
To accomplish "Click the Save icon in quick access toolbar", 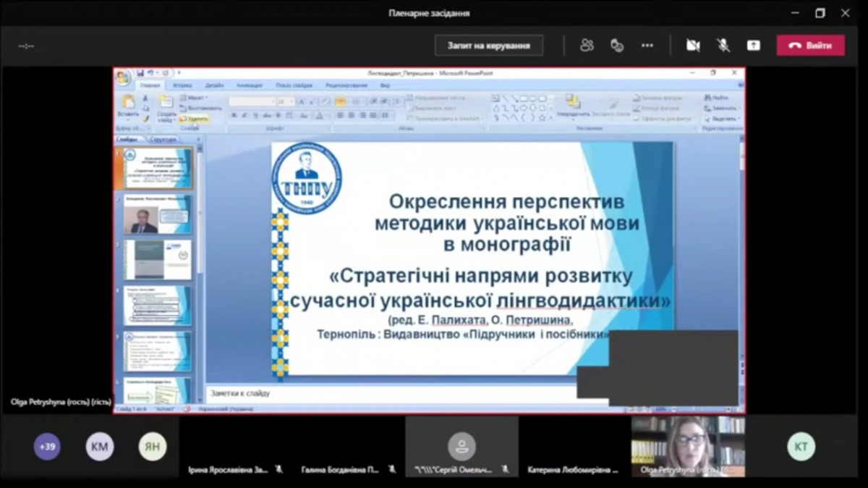I will coord(140,73).
